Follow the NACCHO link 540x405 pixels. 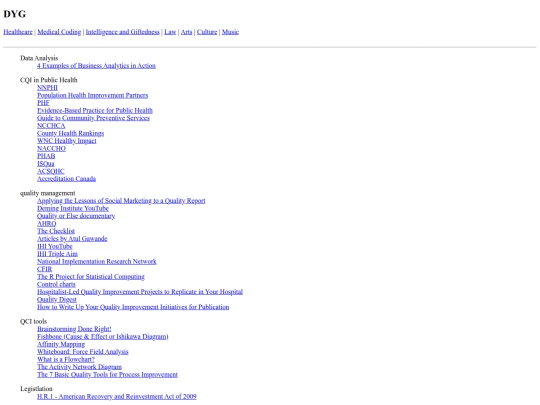[51, 148]
